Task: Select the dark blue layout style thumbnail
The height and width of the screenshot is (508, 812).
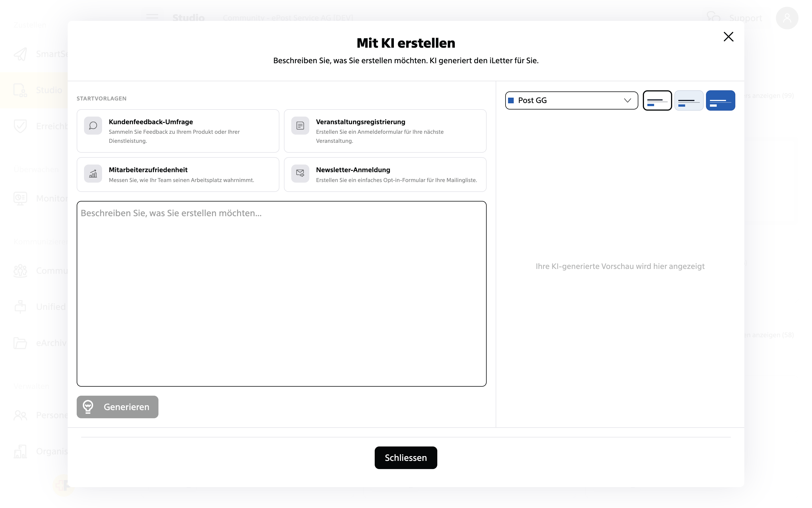Action: tap(720, 100)
